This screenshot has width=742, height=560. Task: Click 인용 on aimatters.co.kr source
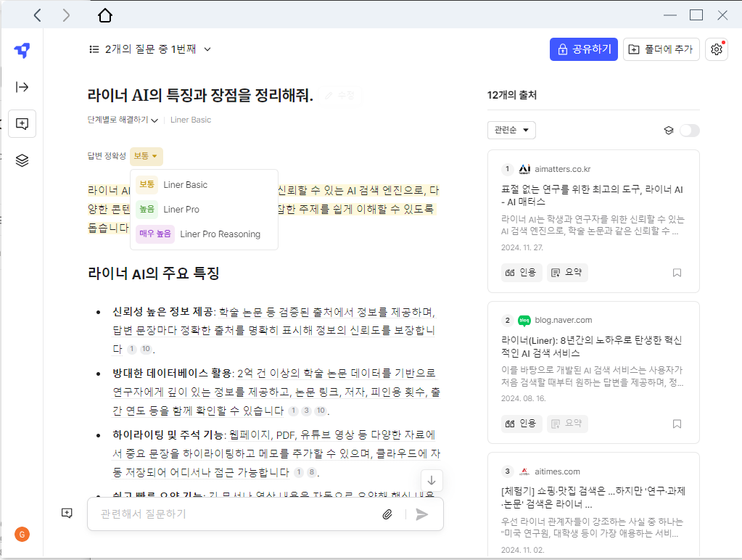point(521,273)
